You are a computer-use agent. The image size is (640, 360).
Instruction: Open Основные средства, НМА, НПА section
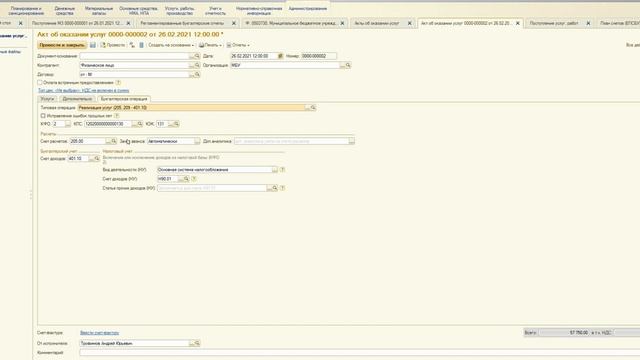coord(138,11)
